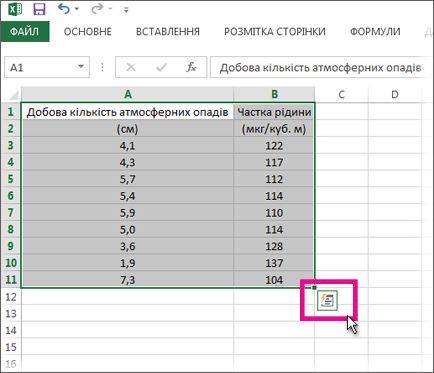Select row 12 header
Image resolution: width=434 pixels, height=373 pixels.
click(x=11, y=297)
